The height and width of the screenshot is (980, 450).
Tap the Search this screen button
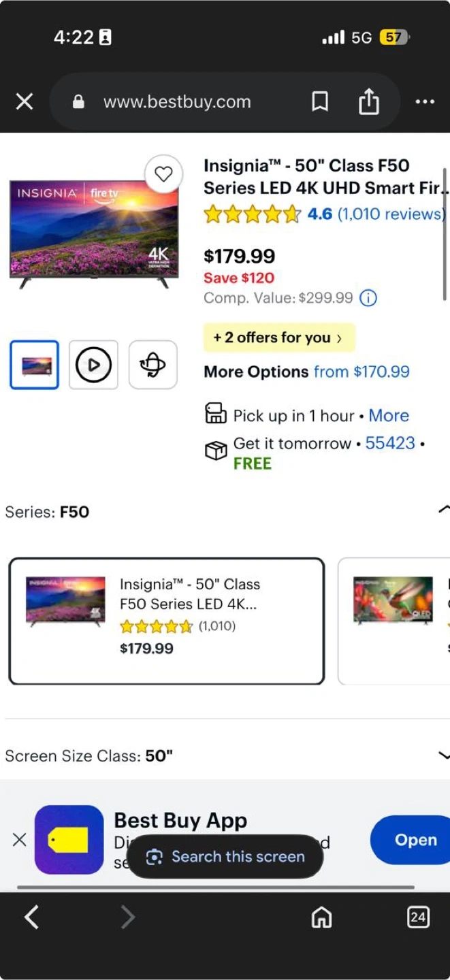coord(225,857)
